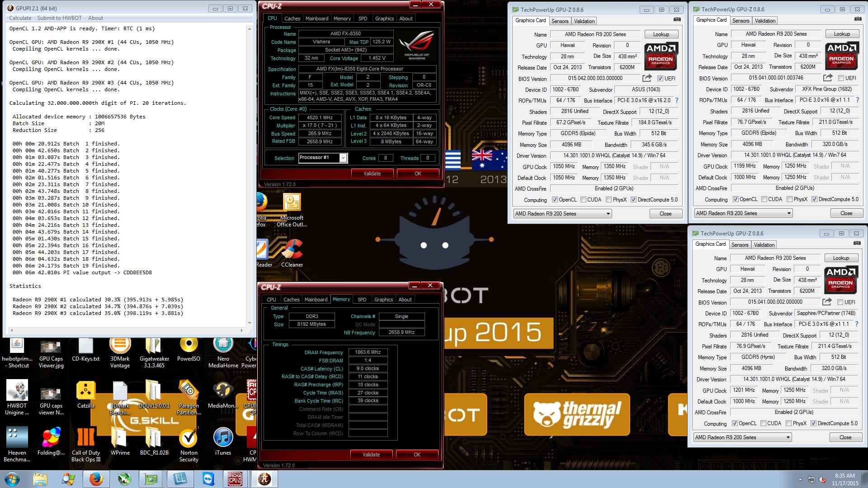Toggle CUDA checkbox in Sapphire GPU-Z window

point(763,423)
